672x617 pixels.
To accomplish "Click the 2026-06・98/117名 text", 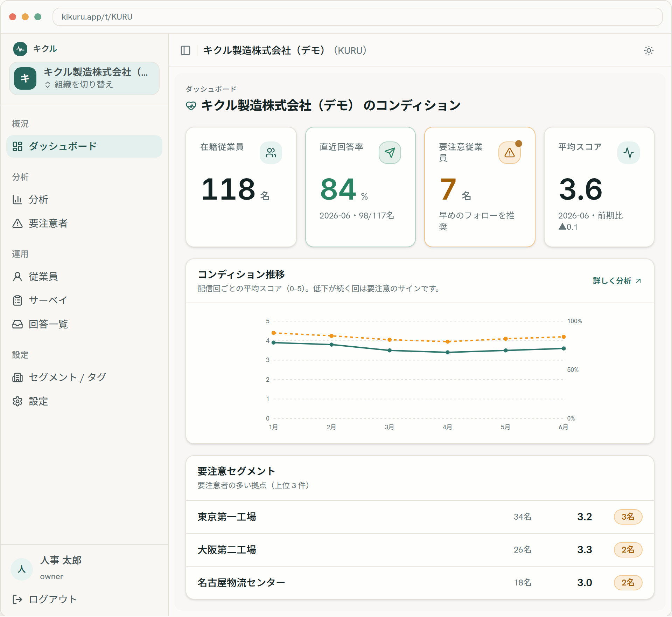I will pos(357,216).
